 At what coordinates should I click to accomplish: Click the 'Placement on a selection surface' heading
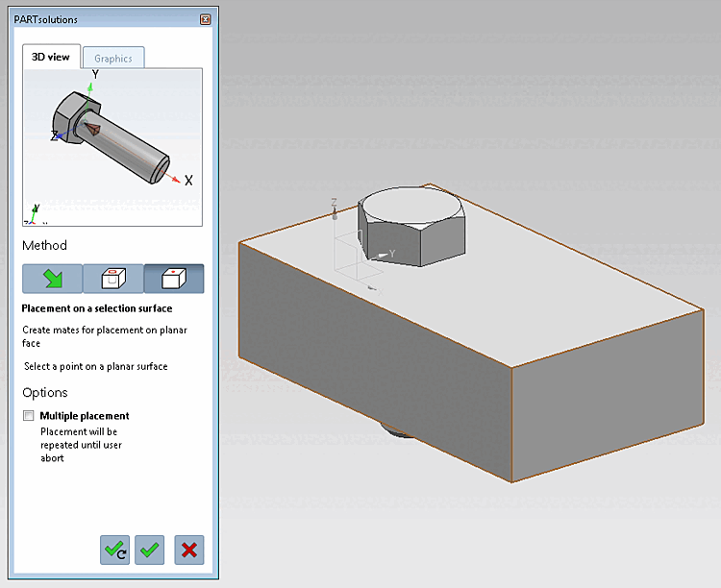[x=97, y=308]
